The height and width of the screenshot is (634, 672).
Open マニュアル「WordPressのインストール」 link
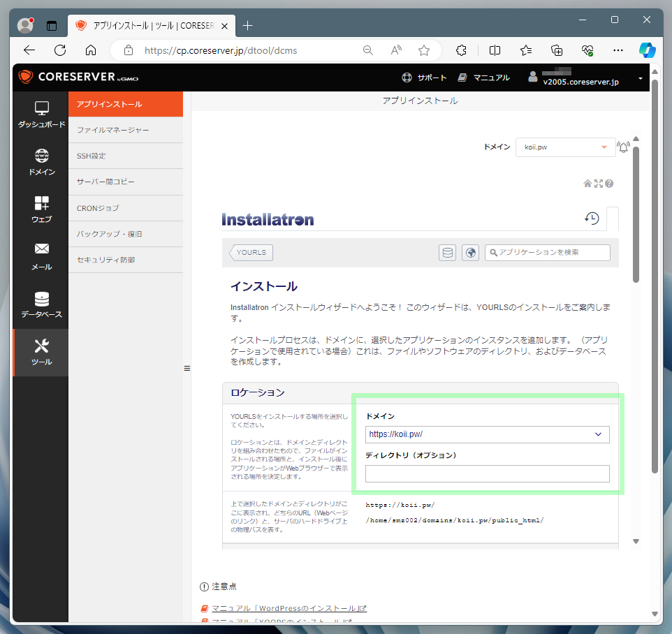289,608
